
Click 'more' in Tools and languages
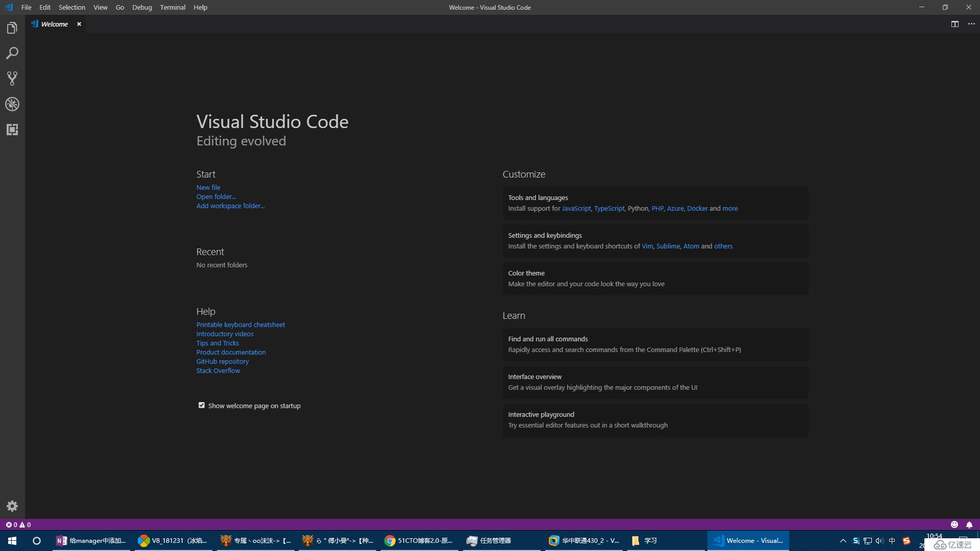click(x=730, y=208)
